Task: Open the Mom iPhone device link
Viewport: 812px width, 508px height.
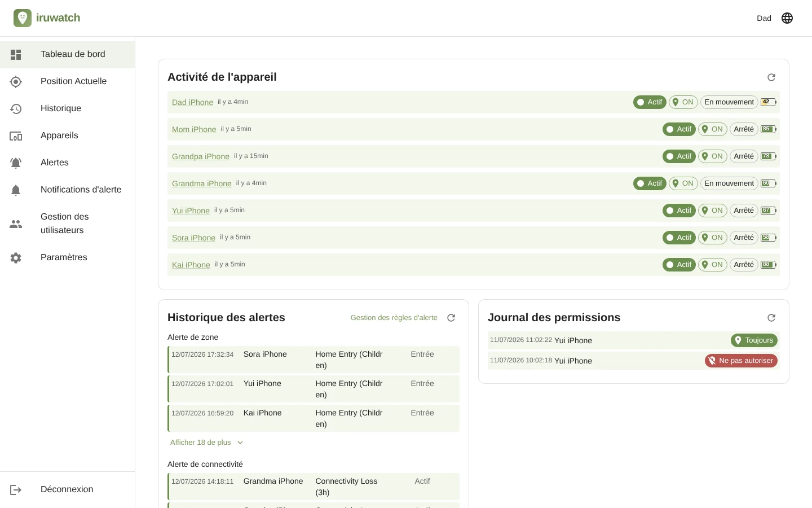Action: click(194, 129)
